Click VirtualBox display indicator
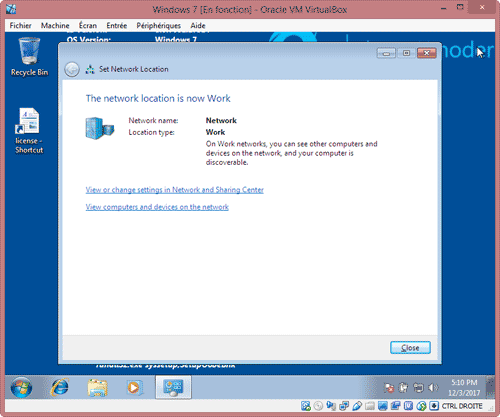500x417 pixels. [x=383, y=406]
